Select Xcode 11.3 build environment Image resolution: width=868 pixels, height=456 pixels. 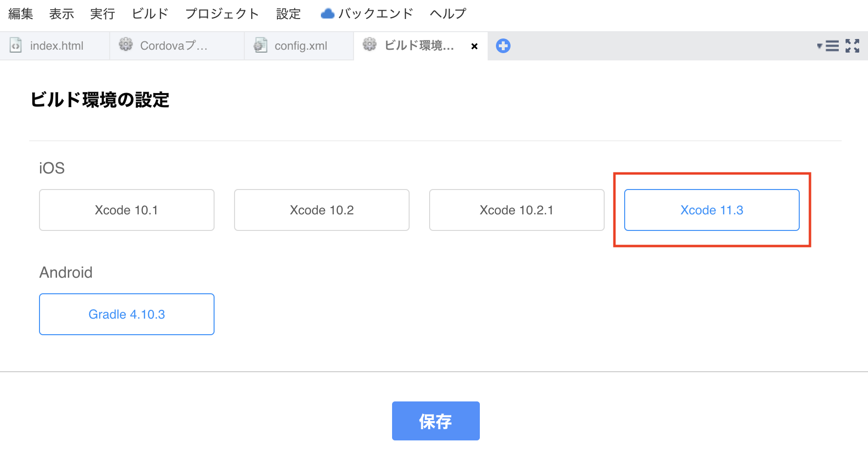tap(712, 210)
